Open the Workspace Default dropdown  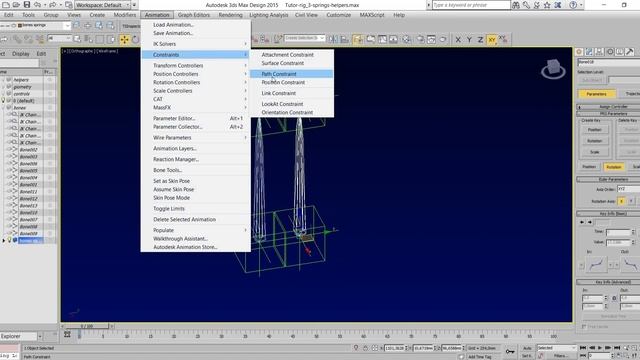pyautogui.click(x=103, y=5)
